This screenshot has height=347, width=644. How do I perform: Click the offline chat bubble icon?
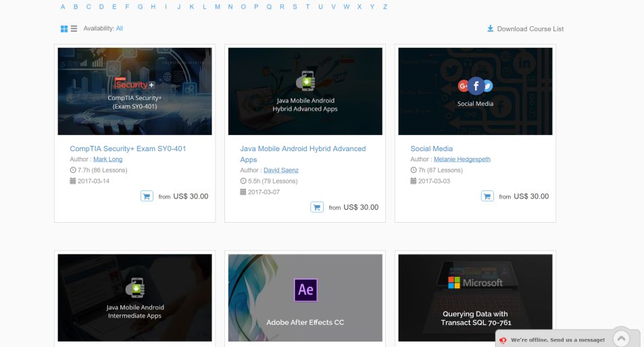[503, 340]
